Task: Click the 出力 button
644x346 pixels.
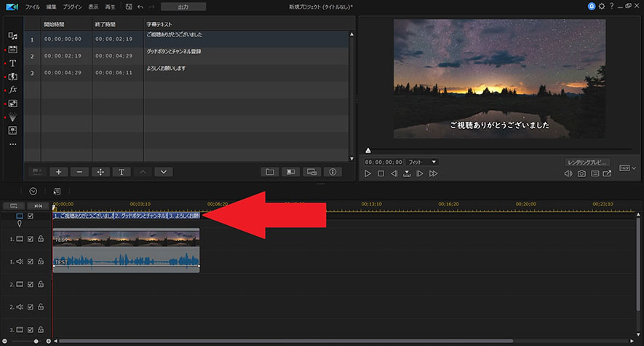Action: 183,7
